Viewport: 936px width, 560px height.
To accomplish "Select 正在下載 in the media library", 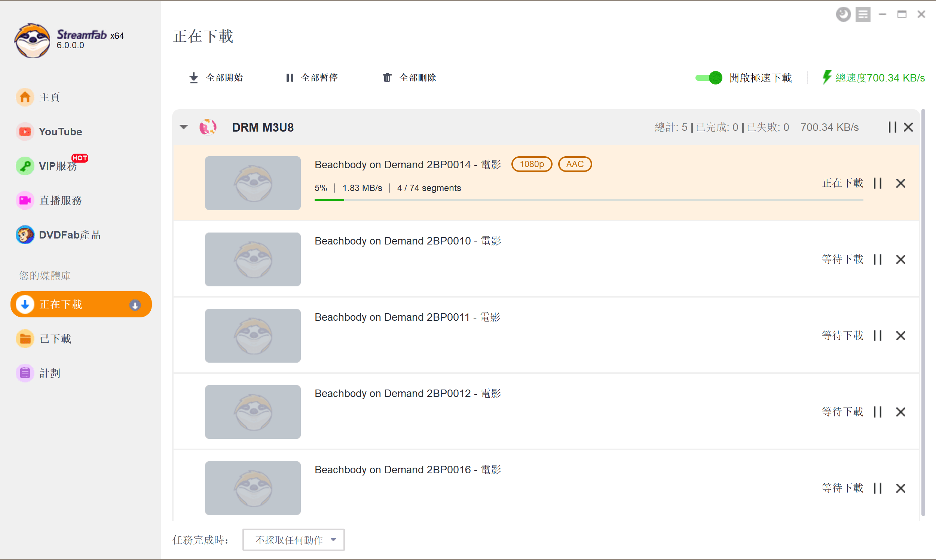I will click(81, 304).
